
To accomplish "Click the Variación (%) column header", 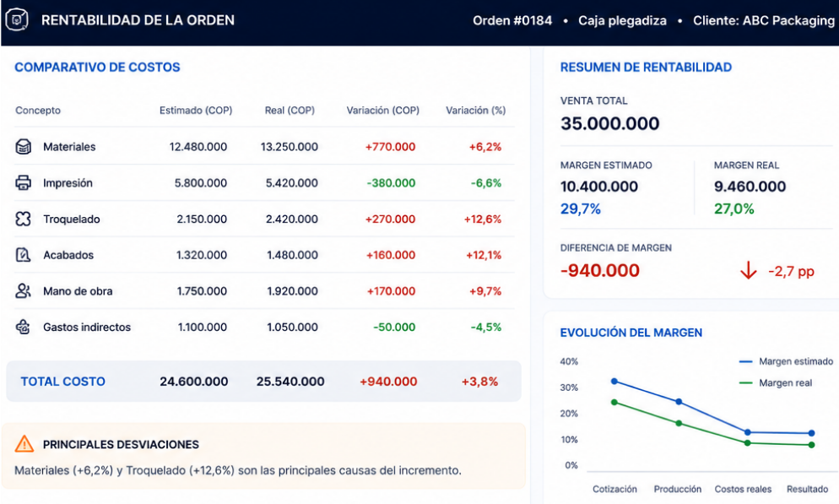I will pos(476,111).
